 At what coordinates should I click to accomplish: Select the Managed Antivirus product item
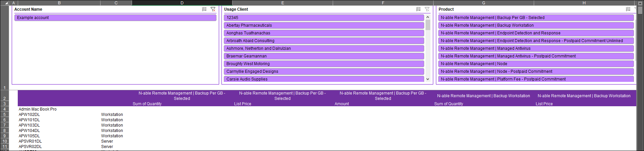click(x=535, y=48)
